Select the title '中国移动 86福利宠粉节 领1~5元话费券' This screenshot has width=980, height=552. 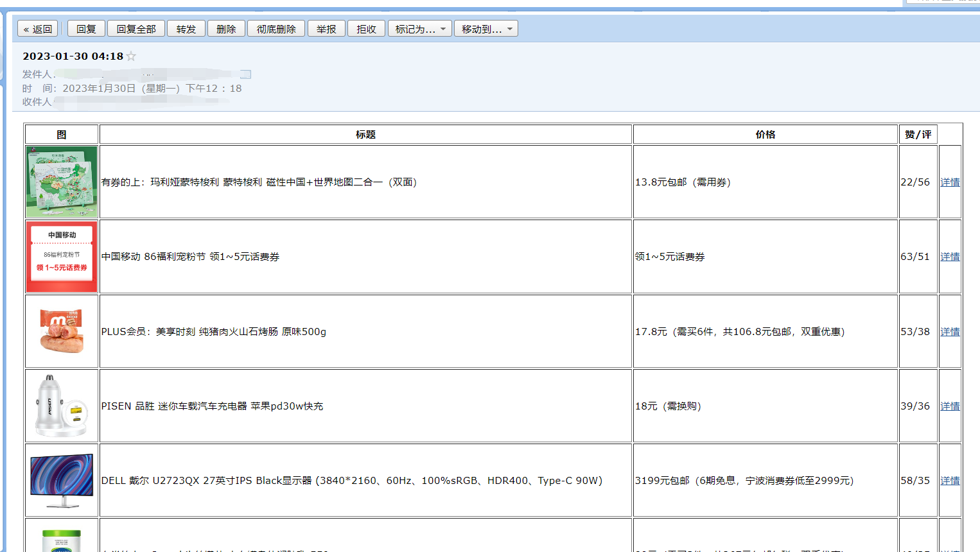point(190,257)
